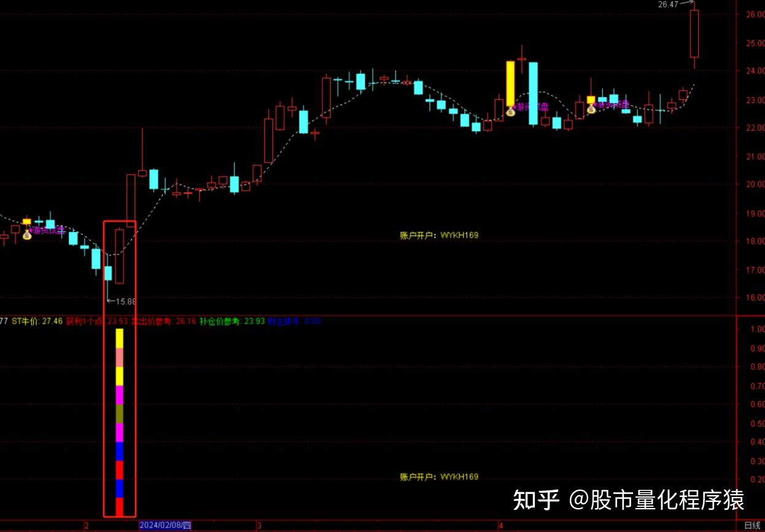Select the salmon pink segment of indicator bar
The image size is (765, 532).
click(120, 357)
